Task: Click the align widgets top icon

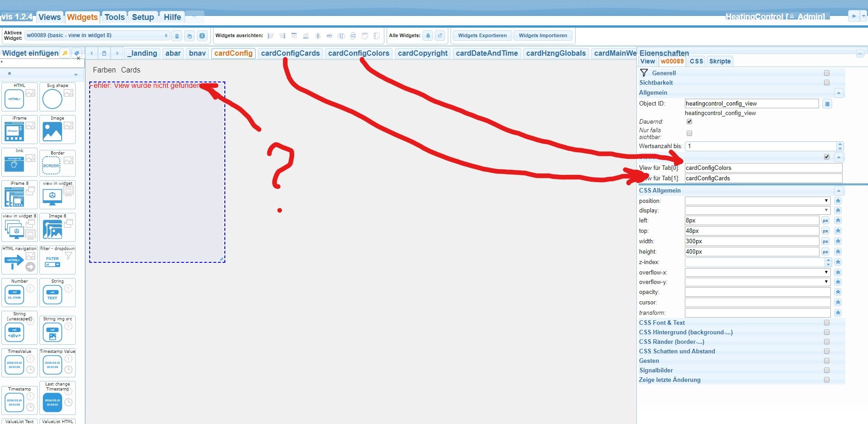Action: pos(294,36)
